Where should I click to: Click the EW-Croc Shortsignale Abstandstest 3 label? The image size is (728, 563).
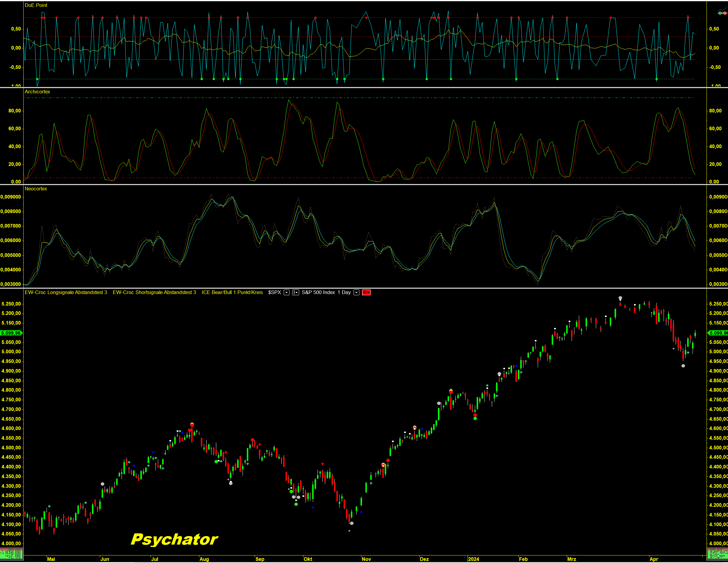pos(154,293)
